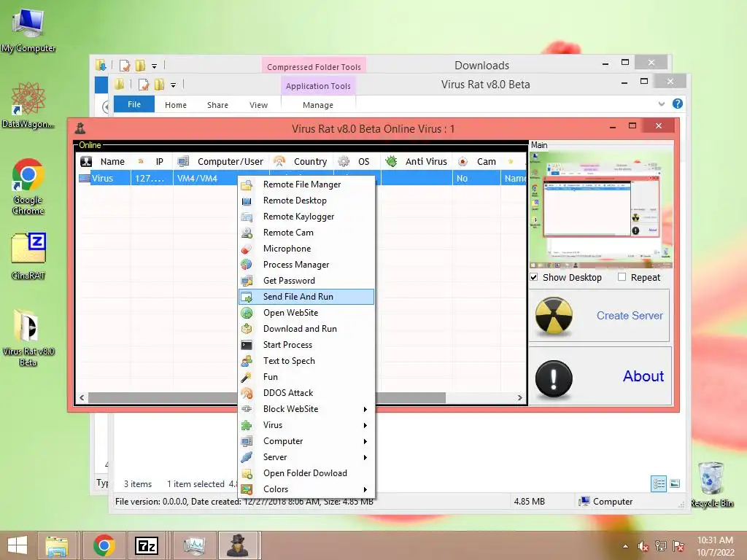Expand the Server submenu

coord(306,457)
